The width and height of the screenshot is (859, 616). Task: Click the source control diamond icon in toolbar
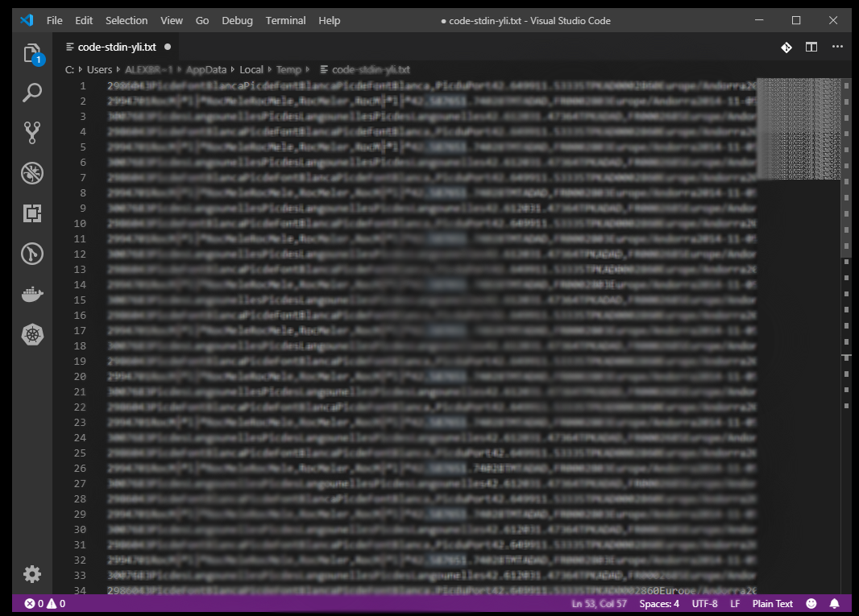pyautogui.click(x=786, y=48)
